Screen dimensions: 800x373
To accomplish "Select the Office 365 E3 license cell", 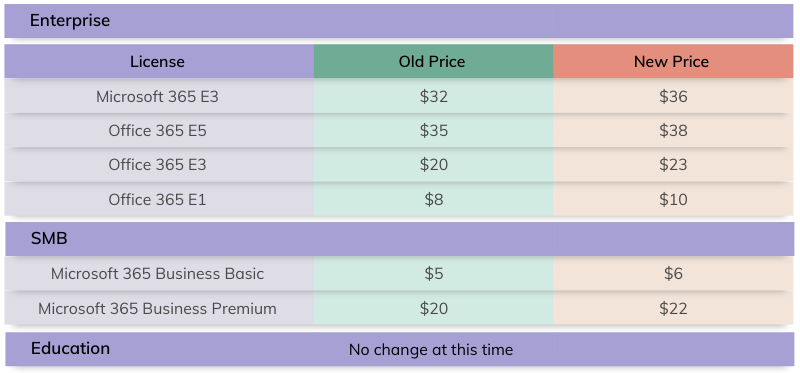I will [x=159, y=165].
